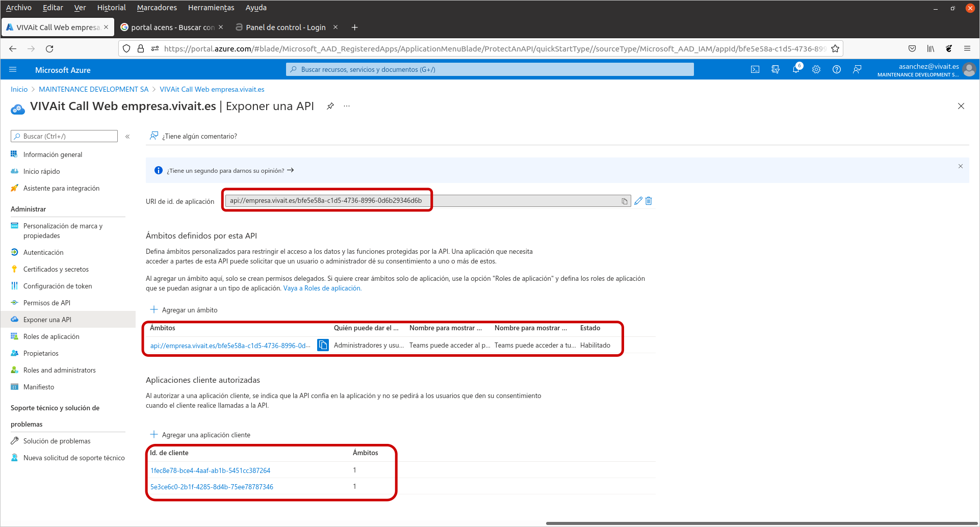Screen dimensions: 980x527
Task: Close the Exponer una API blade
Action: tap(961, 106)
